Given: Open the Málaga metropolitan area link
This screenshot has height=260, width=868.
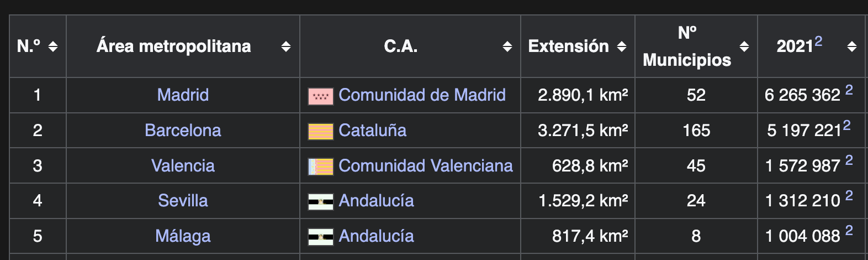Looking at the screenshot, I should (183, 236).
